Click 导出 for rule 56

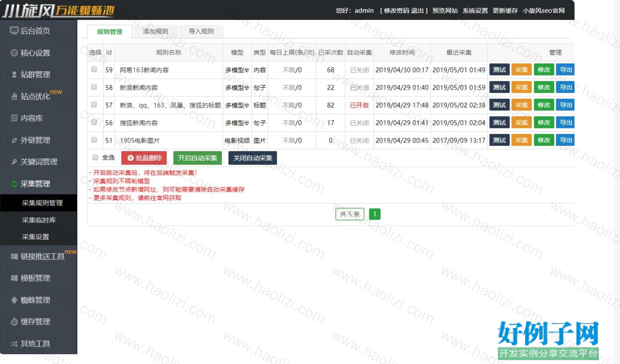(566, 123)
